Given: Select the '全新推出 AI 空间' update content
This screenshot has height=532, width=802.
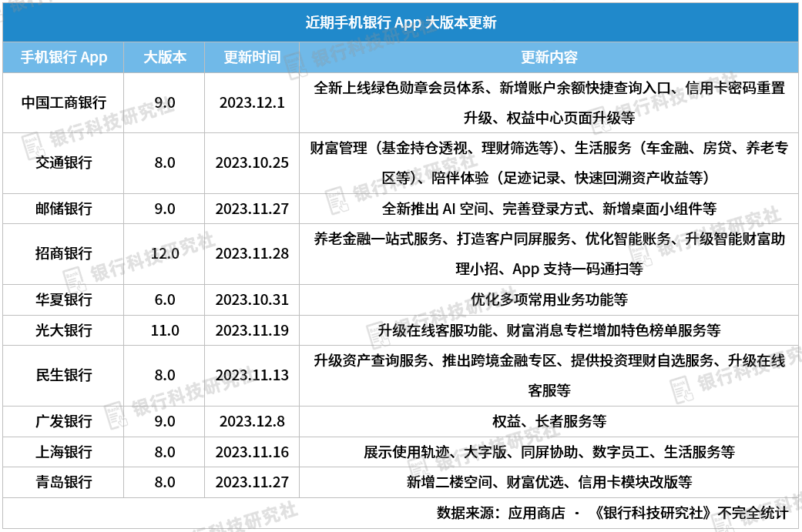Looking at the screenshot, I should [549, 209].
